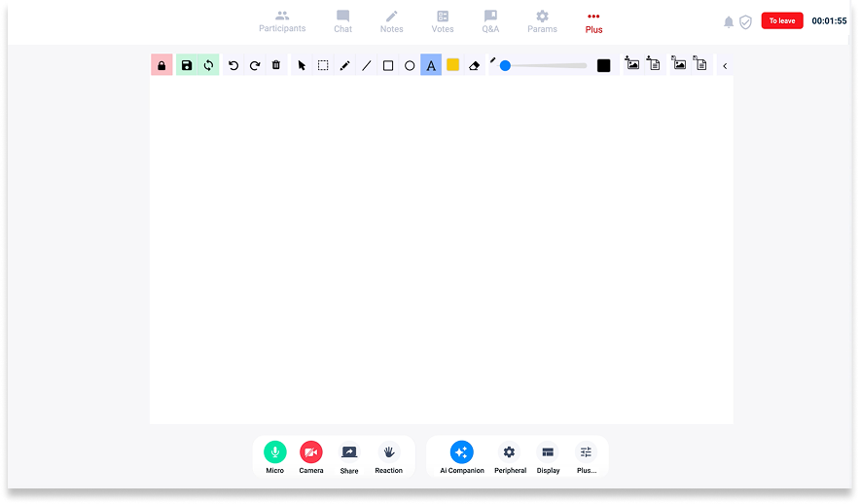Select the text tool
This screenshot has height=504, width=860.
coord(431,65)
